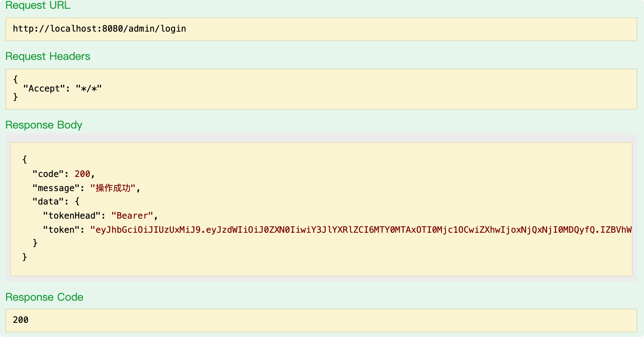Viewport: 644px width, 337px height.
Task: Click the 200 value after "code"
Action: click(x=82, y=174)
